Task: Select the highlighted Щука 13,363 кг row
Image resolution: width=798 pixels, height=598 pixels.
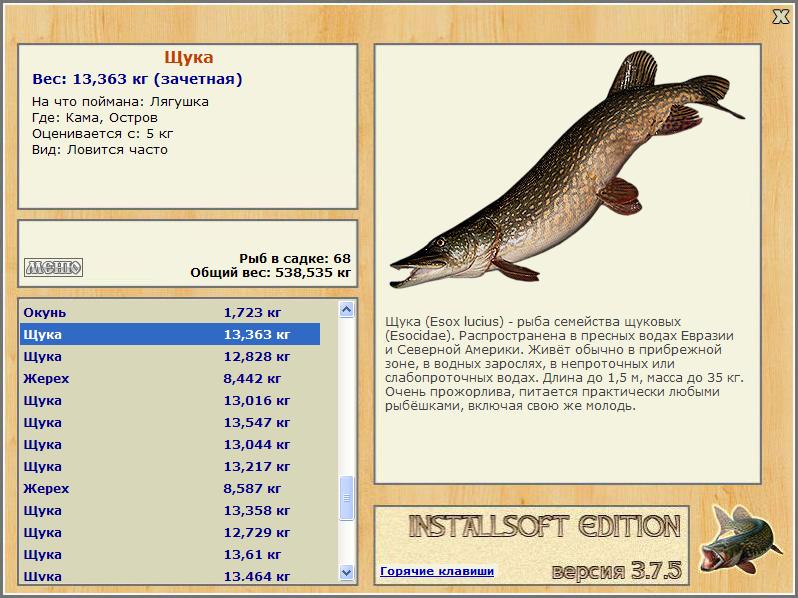Action: pyautogui.click(x=170, y=334)
